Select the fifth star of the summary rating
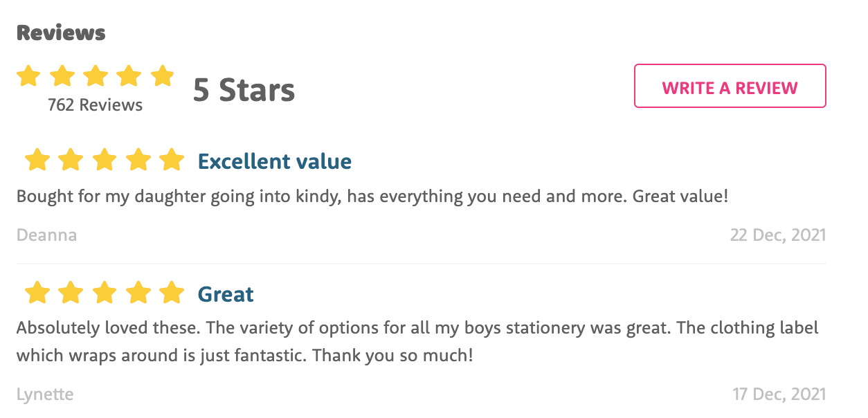868x418 pixels. coord(163,76)
